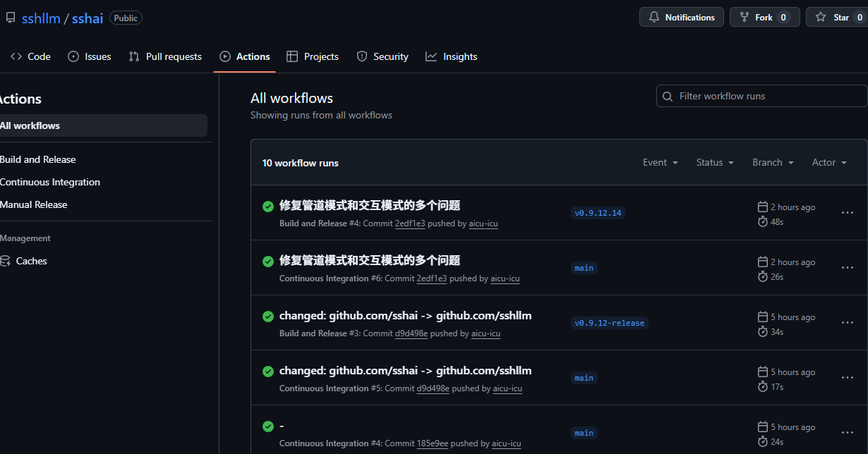Open Build and Release #3 run title
868x454 pixels.
[x=405, y=315]
